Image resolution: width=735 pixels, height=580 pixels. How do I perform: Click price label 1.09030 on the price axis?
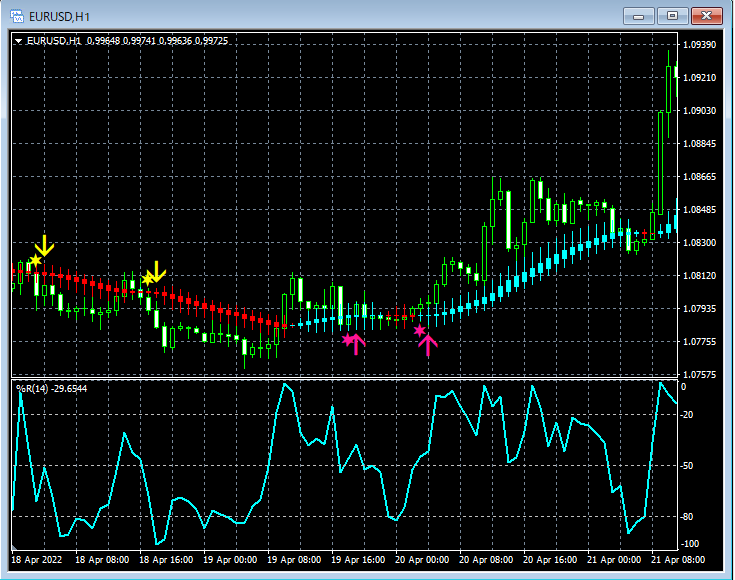(700, 111)
